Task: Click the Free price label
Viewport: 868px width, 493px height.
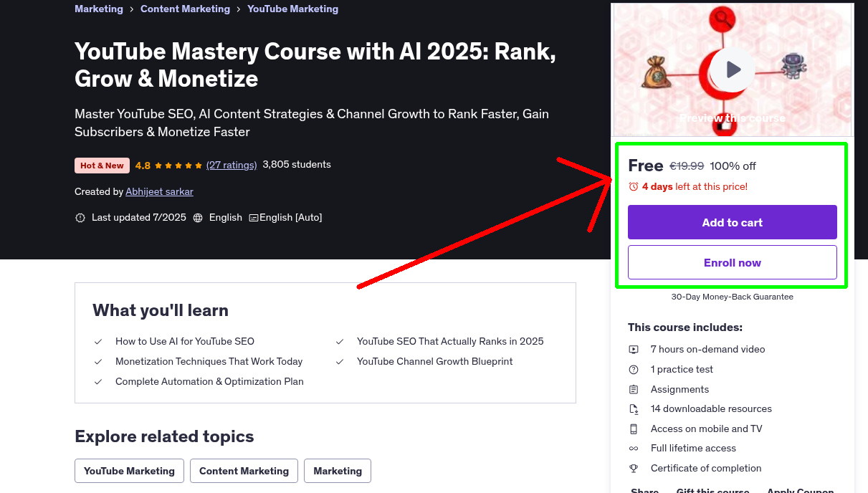Action: coord(645,166)
